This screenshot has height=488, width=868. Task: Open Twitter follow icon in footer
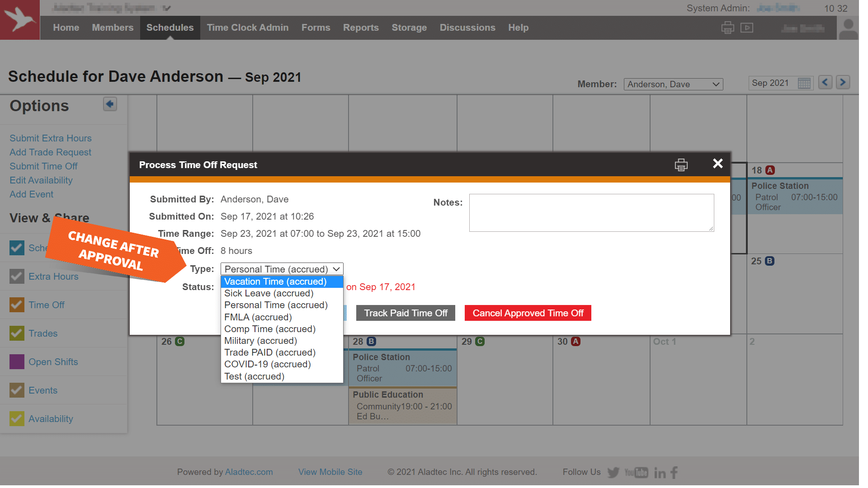point(613,473)
